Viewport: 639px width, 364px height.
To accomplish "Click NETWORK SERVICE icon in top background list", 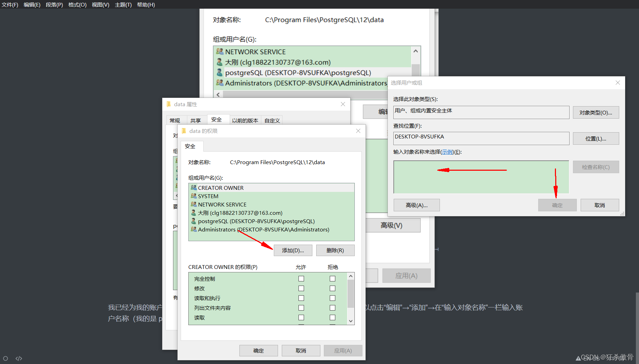I will 220,52.
